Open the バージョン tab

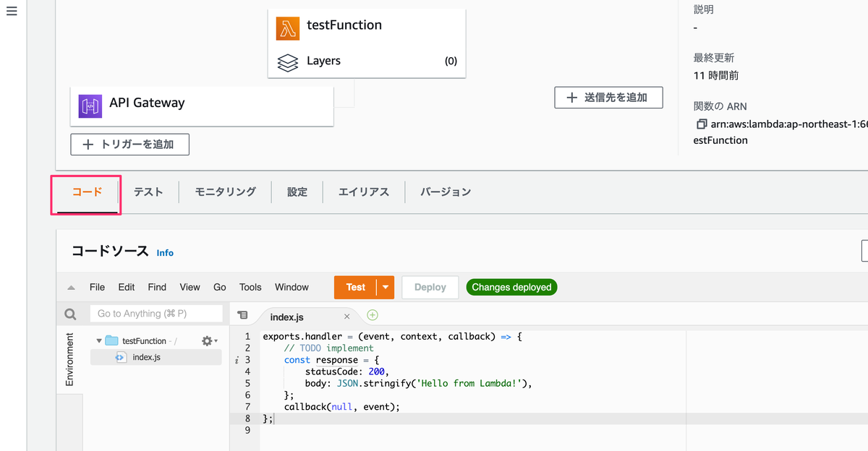point(446,192)
